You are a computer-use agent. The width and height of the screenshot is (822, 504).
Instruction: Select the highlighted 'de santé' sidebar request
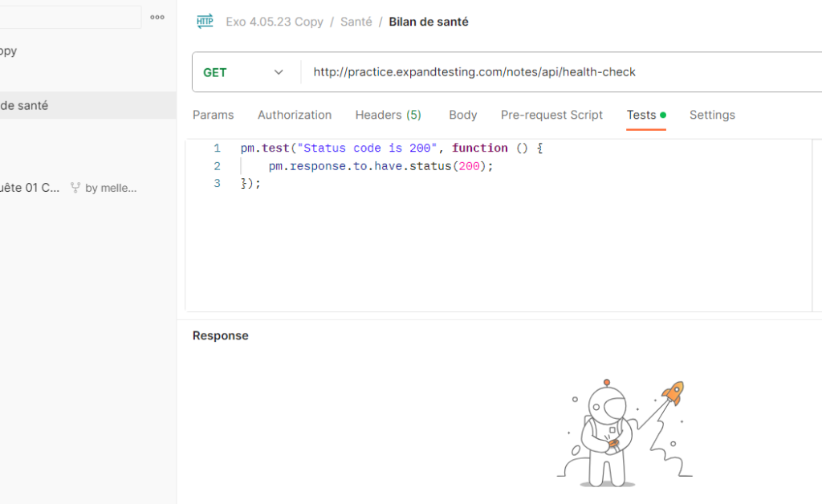click(x=24, y=105)
